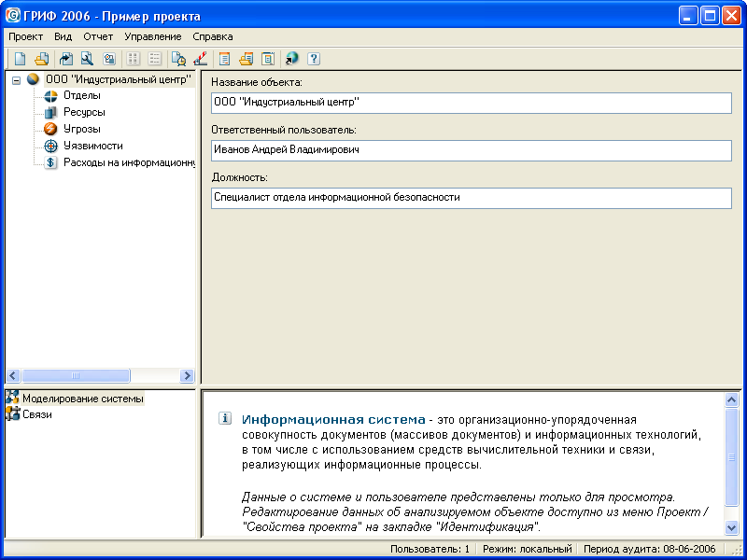
Task: Click the Информационная система heading text
Action: (x=333, y=419)
